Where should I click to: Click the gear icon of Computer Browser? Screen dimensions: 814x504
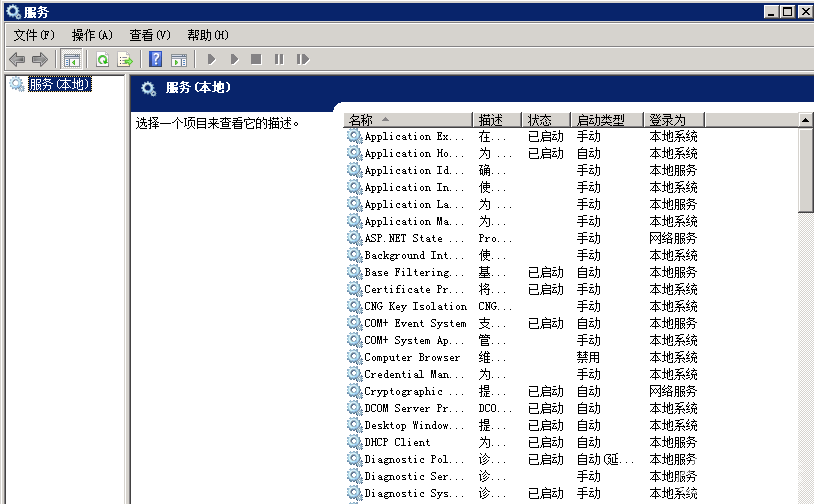click(355, 357)
